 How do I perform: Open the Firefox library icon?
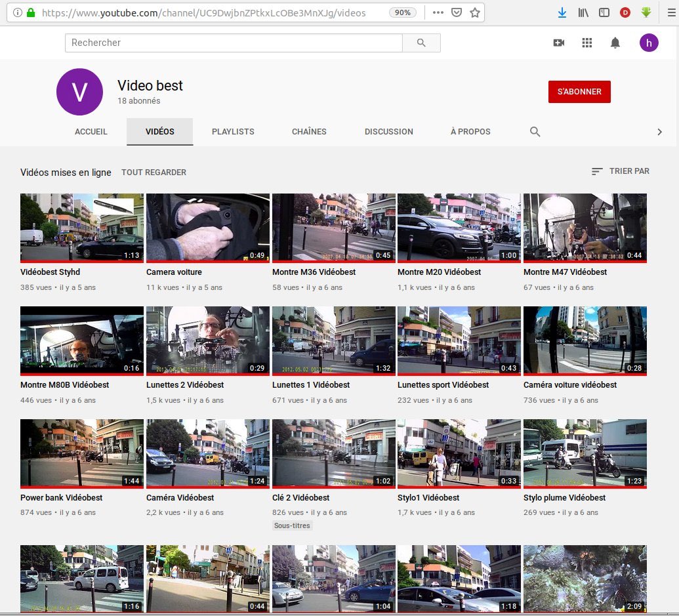pos(583,12)
